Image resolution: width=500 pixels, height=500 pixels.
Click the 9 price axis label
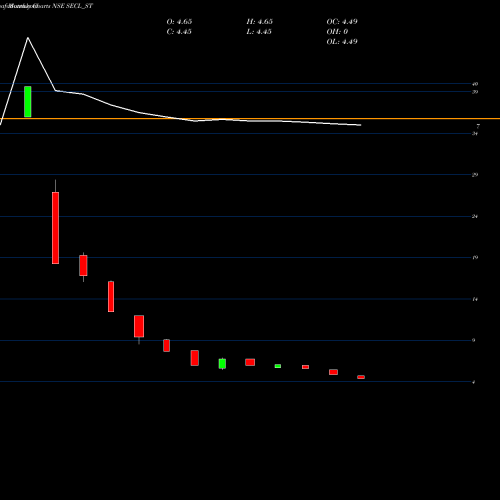point(474,340)
